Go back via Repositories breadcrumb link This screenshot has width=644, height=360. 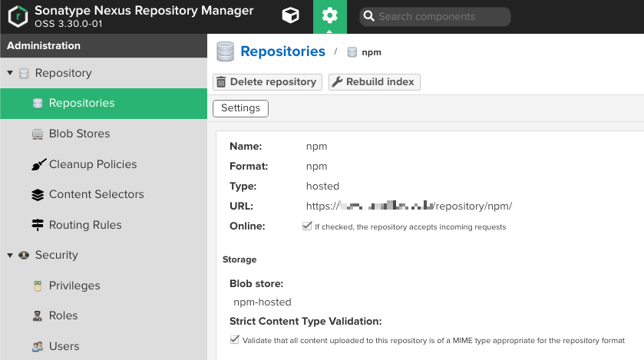282,51
